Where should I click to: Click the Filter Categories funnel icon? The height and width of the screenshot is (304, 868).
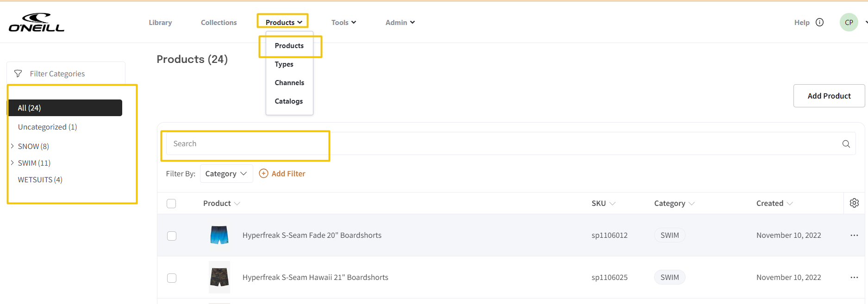pyautogui.click(x=18, y=74)
